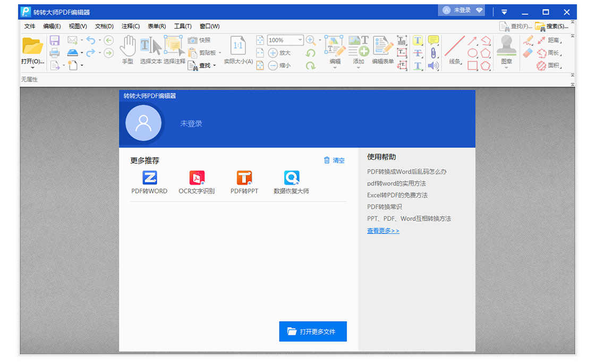The width and height of the screenshot is (595, 364).
Task: Open the 注释(C) menu
Action: (x=131, y=26)
